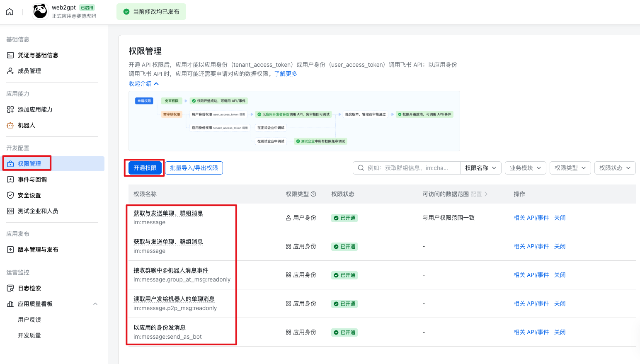This screenshot has width=640, height=364.
Task: Click the web2gpt panda app avatar
Action: 40,12
